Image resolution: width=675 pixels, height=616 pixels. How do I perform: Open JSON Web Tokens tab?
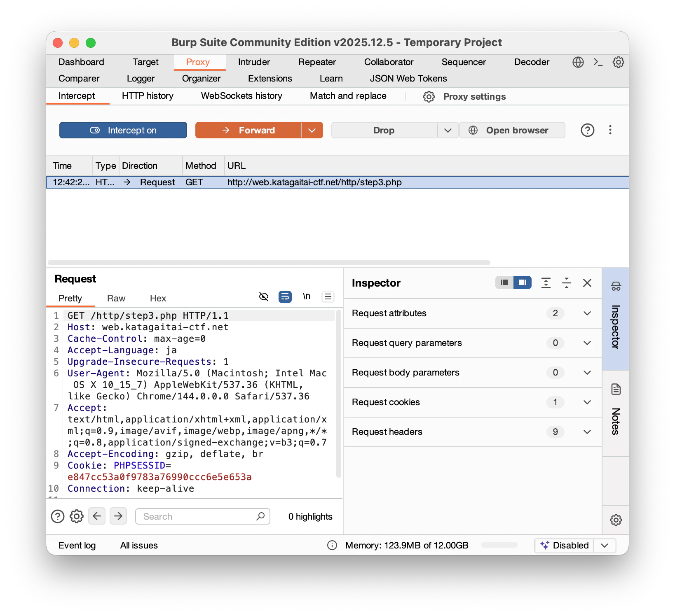[x=408, y=79]
